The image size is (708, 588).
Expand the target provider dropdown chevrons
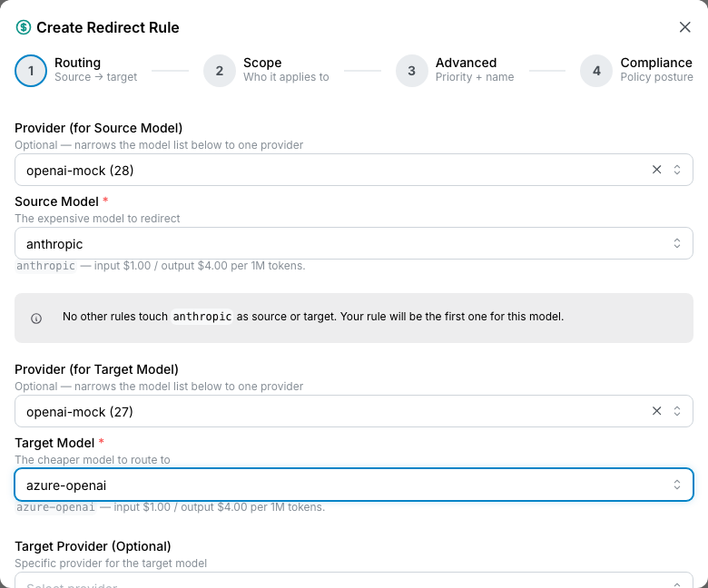pos(677,411)
